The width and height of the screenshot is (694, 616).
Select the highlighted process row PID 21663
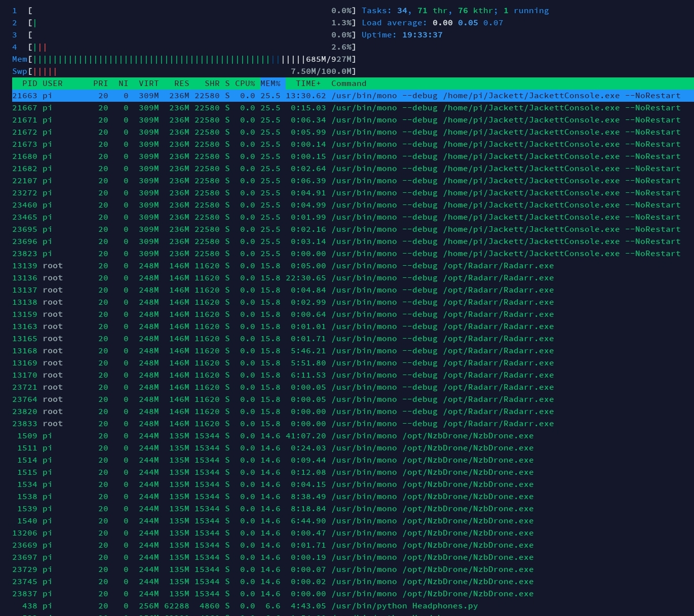coord(353,96)
